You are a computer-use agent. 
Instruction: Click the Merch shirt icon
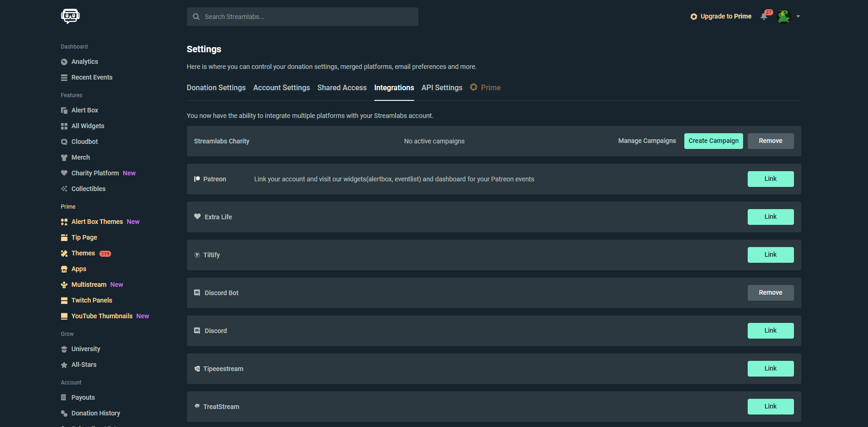64,158
